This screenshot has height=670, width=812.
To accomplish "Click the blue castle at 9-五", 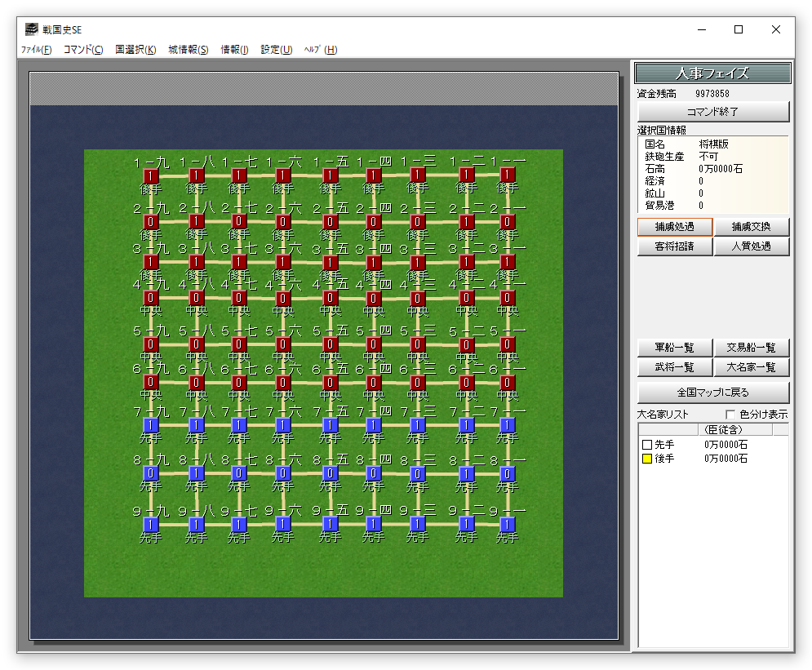I will (x=331, y=523).
